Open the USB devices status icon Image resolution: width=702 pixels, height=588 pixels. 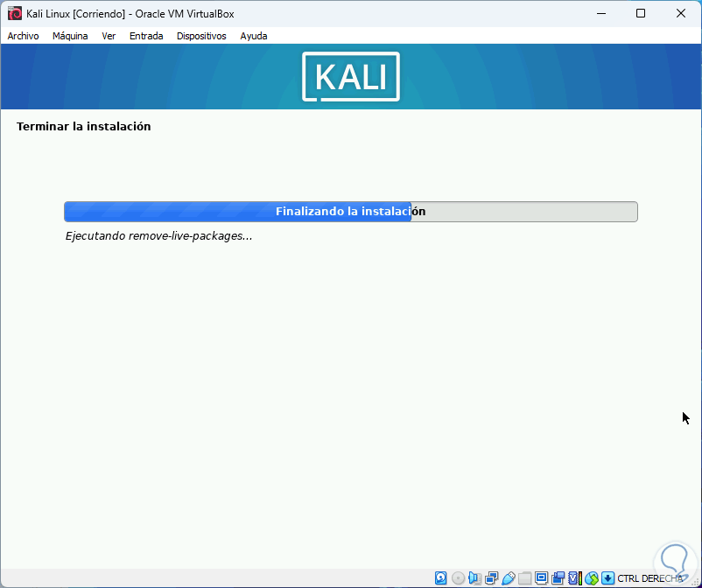click(509, 577)
